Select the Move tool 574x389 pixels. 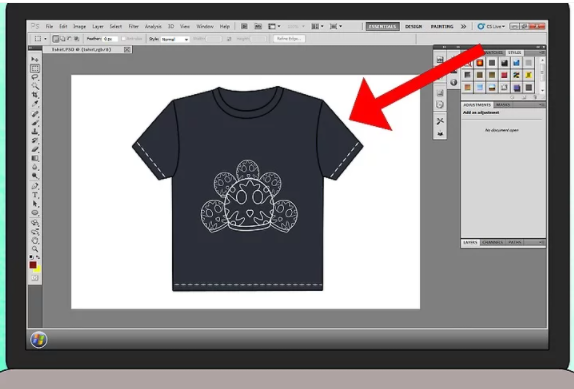point(35,59)
